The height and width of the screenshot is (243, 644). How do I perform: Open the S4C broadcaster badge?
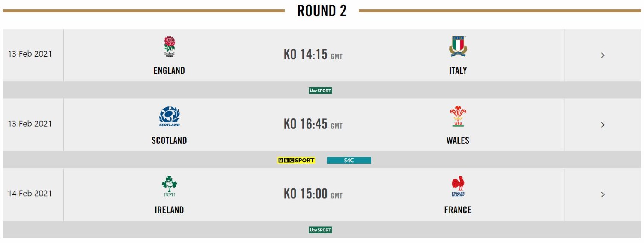point(349,160)
